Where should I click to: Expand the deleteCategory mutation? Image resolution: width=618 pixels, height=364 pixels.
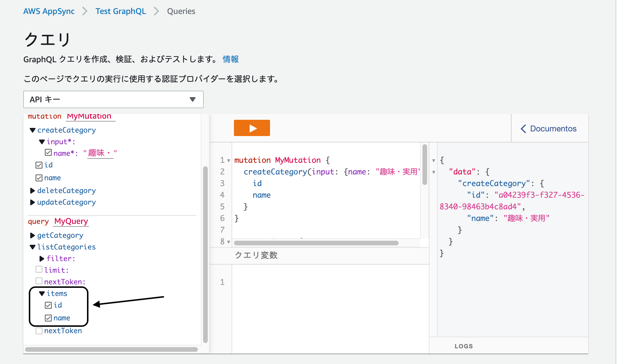click(33, 191)
